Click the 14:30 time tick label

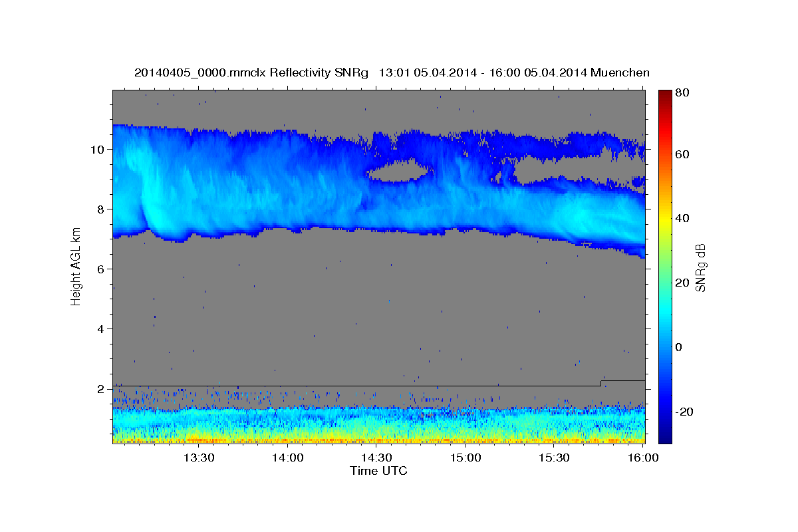tap(376, 458)
